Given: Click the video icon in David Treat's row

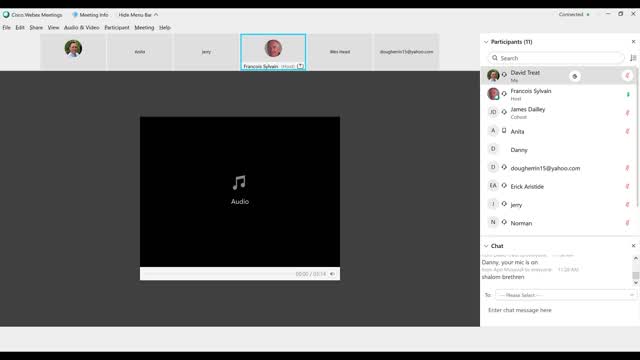Looking at the screenshot, I should tap(575, 76).
